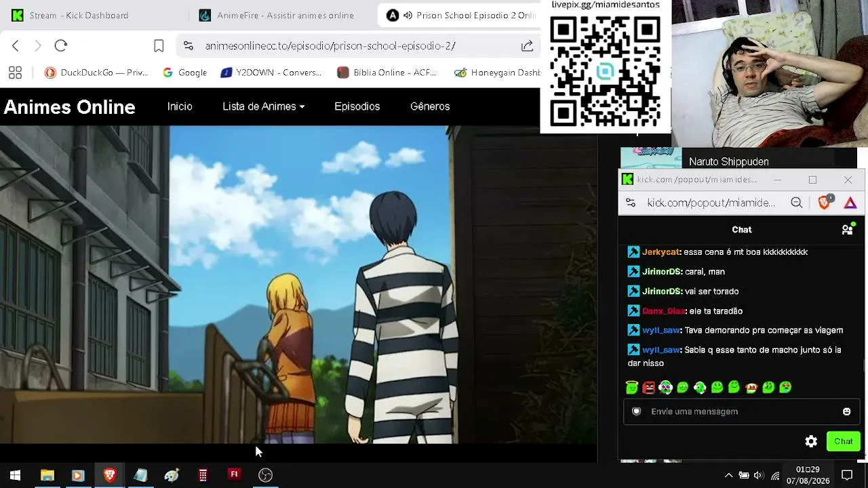Open chat settings gear
This screenshot has width=868, height=488.
tap(811, 441)
